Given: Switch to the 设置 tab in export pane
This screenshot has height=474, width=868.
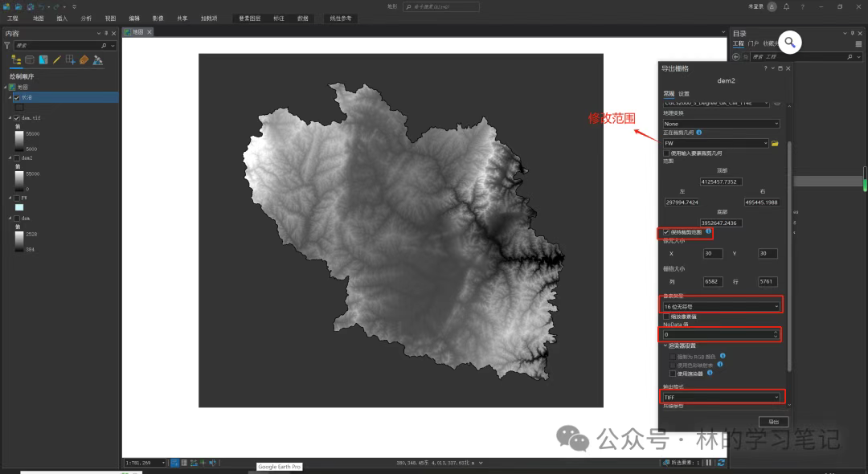Looking at the screenshot, I should 683,93.
